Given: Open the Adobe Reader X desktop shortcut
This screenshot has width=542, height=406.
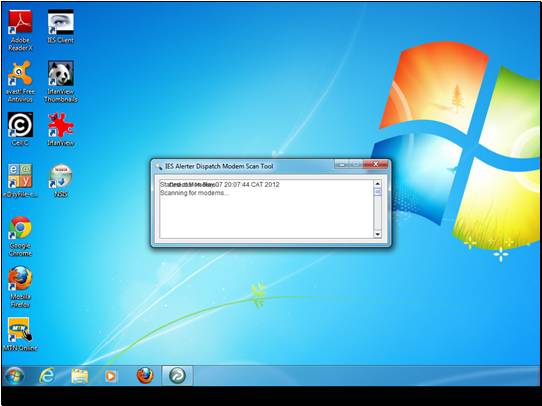Looking at the screenshot, I should (20, 31).
